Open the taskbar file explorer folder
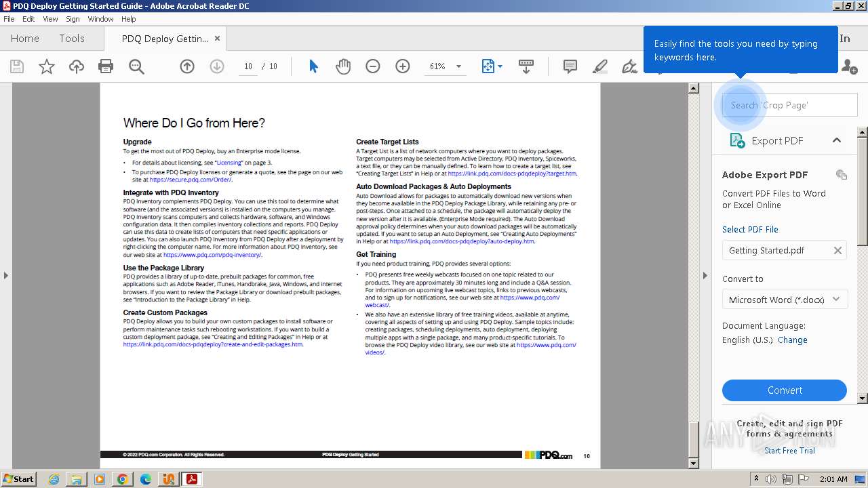The width and height of the screenshot is (868, 488). point(77,479)
